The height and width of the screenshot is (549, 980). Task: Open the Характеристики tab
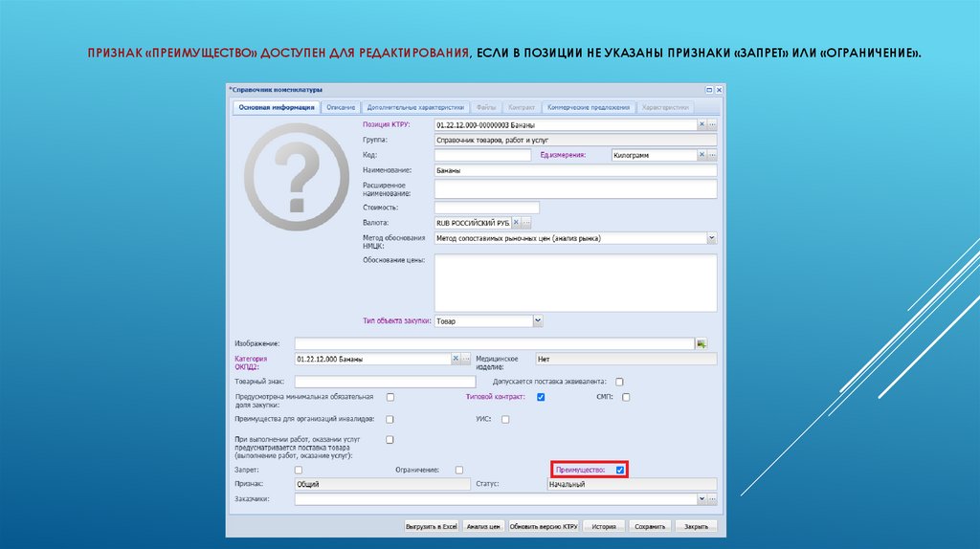(665, 107)
